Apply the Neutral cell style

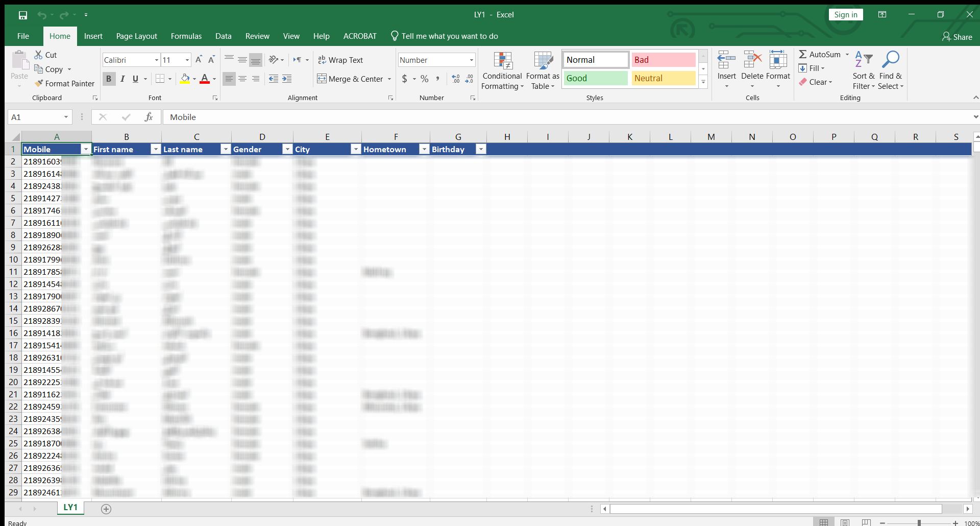coord(664,78)
